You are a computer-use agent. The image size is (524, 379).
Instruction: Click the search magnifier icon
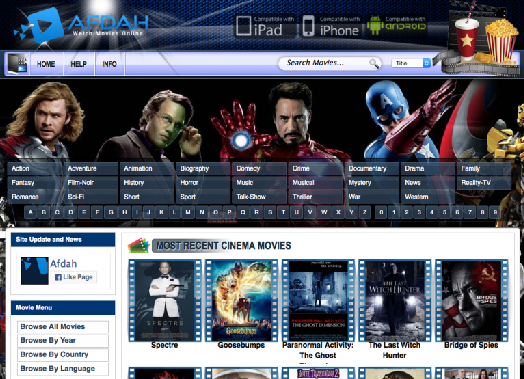374,63
